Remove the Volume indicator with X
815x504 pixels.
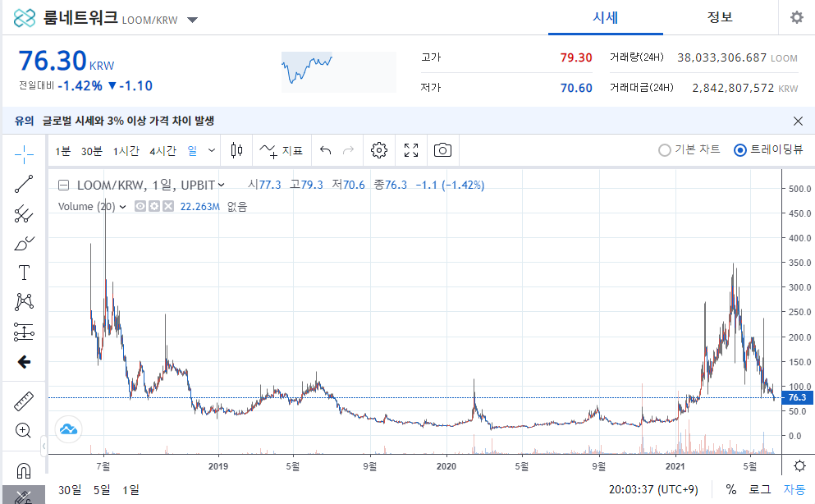click(168, 206)
